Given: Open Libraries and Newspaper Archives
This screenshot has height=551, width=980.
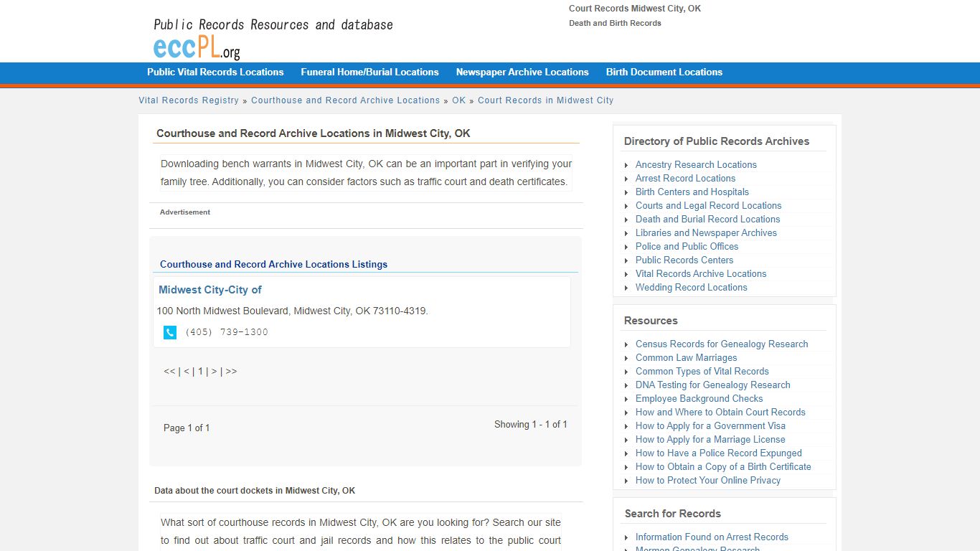Looking at the screenshot, I should [x=706, y=233].
